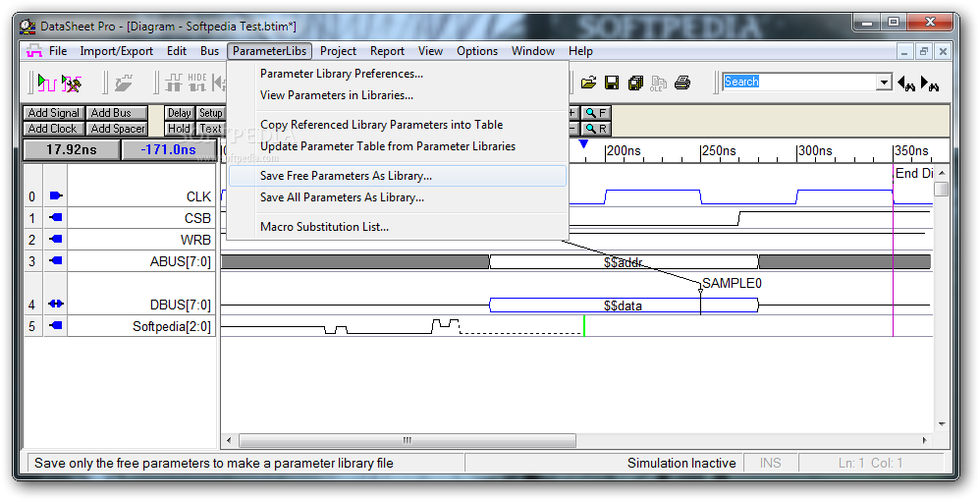Open the Import/Export menu
The height and width of the screenshot is (501, 980).
tap(116, 51)
